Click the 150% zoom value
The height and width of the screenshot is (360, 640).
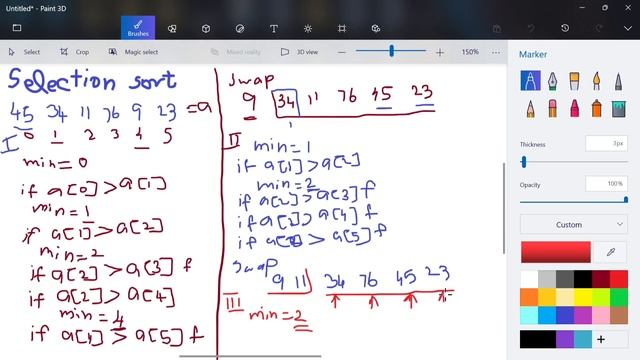(x=470, y=52)
